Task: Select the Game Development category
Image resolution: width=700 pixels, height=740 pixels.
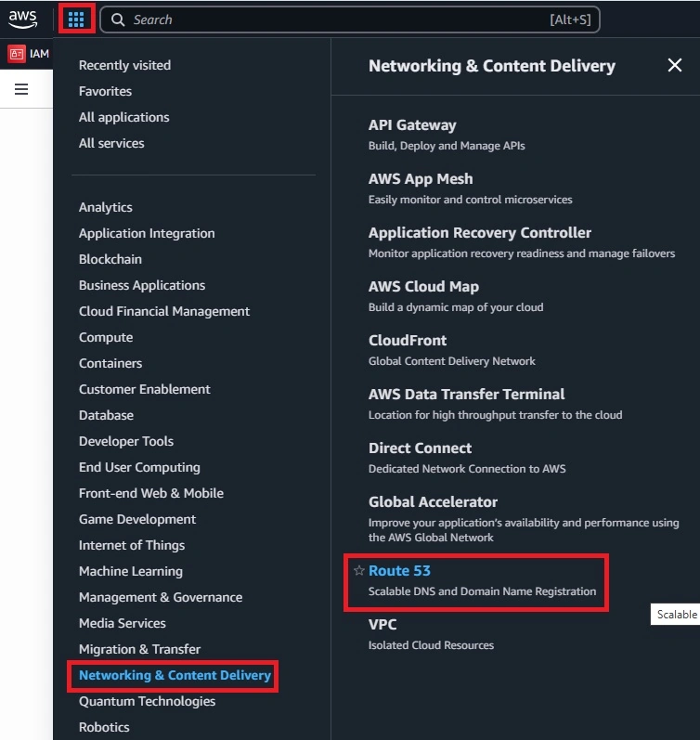Action: (x=137, y=519)
